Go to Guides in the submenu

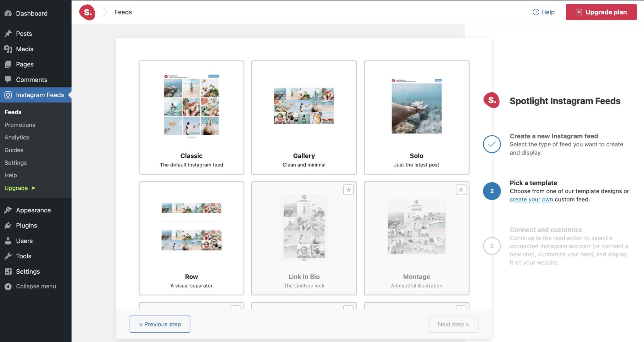[14, 150]
